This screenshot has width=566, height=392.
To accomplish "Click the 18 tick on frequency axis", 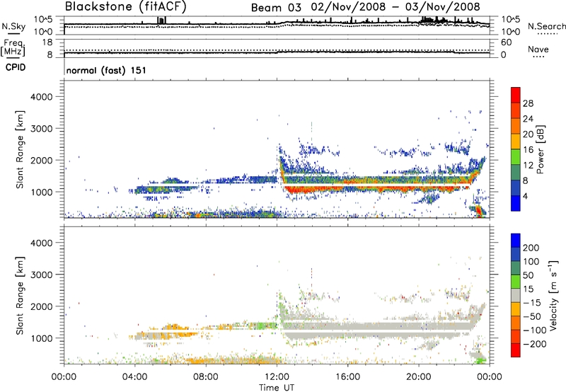I will tap(47, 42).
